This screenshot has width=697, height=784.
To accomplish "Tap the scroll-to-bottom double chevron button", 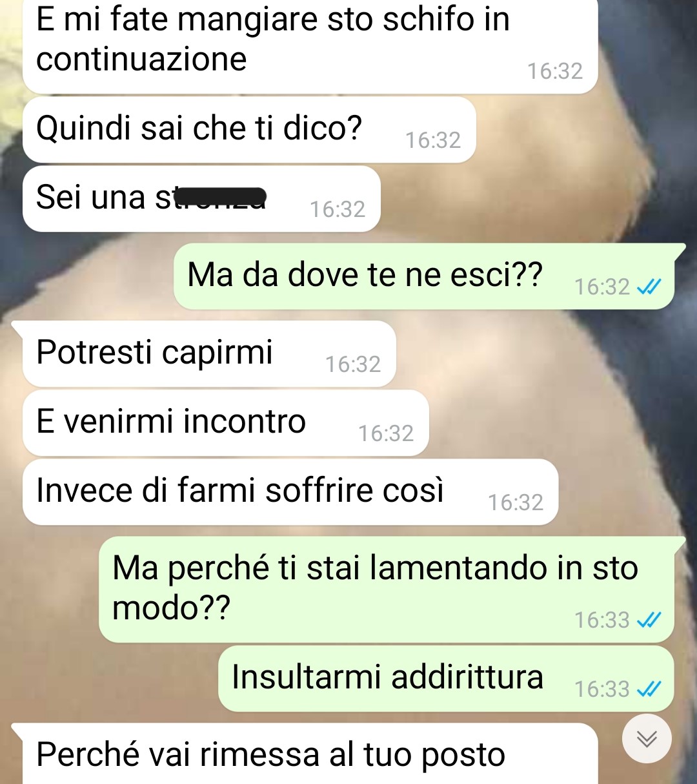I will coord(647,738).
